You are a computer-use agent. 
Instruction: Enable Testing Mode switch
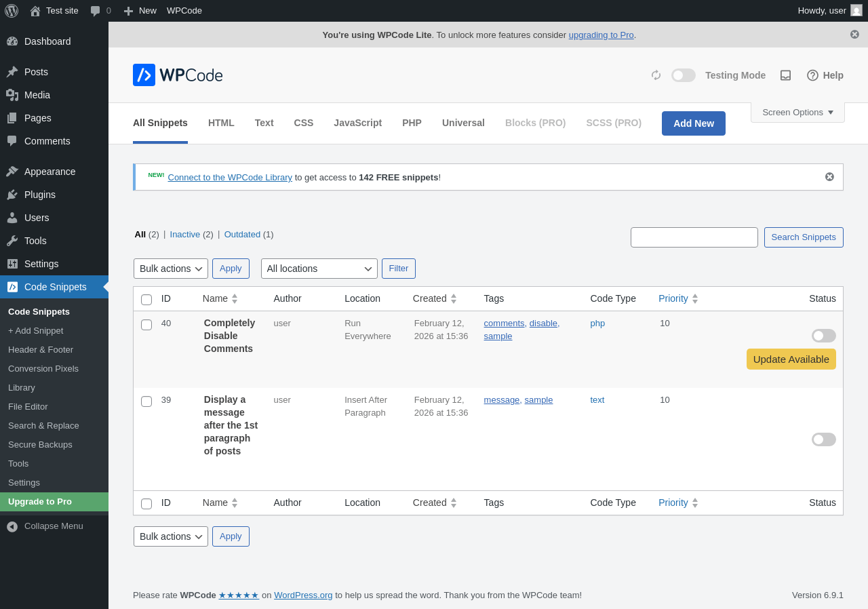click(x=683, y=75)
